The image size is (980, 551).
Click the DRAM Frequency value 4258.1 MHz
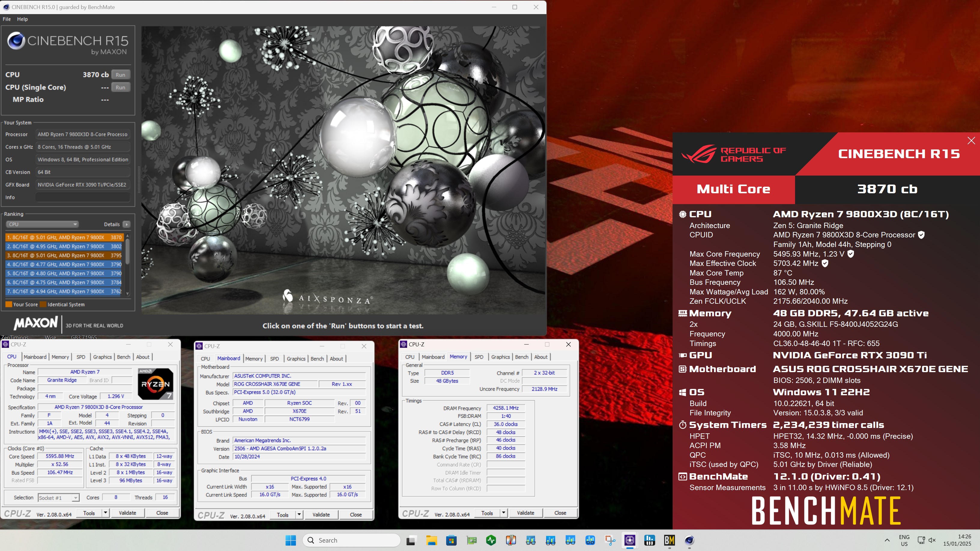pos(506,408)
